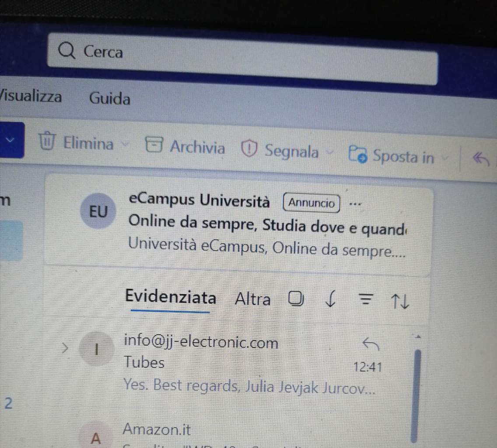Click the Archivia box icon

pyautogui.click(x=154, y=144)
